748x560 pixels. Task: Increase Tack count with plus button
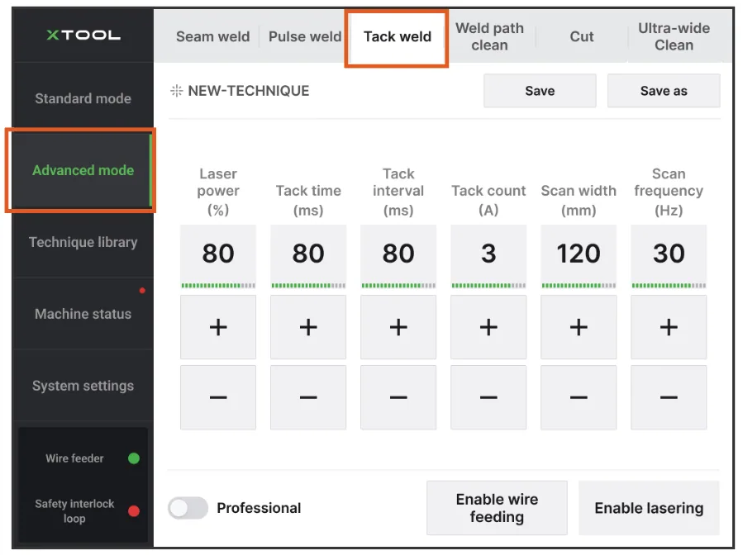(488, 327)
